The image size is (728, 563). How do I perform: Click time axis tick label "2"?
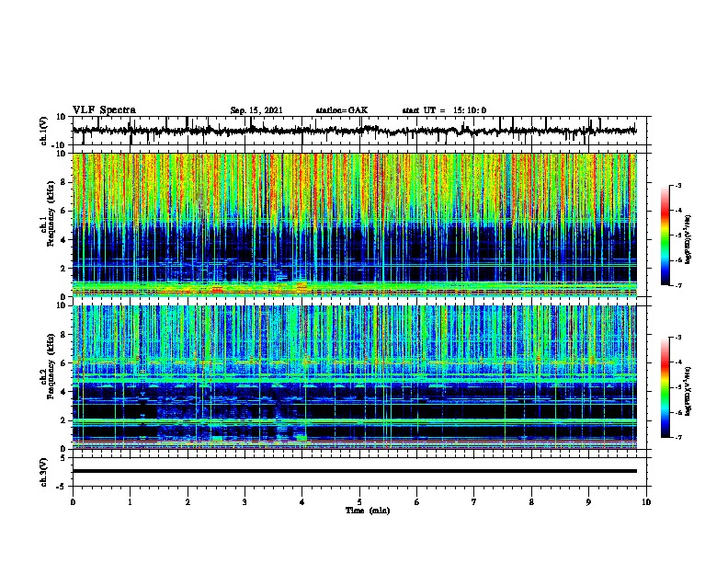(188, 501)
